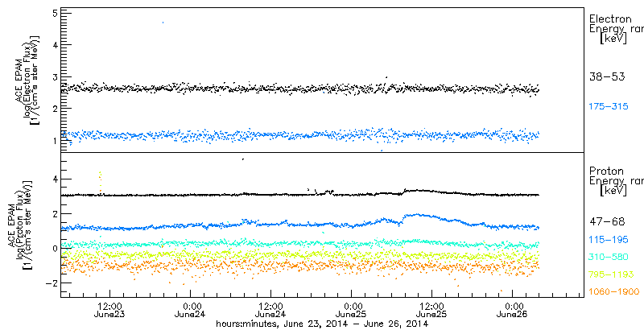Click the [keV] unit under Proton heading

tap(613, 192)
